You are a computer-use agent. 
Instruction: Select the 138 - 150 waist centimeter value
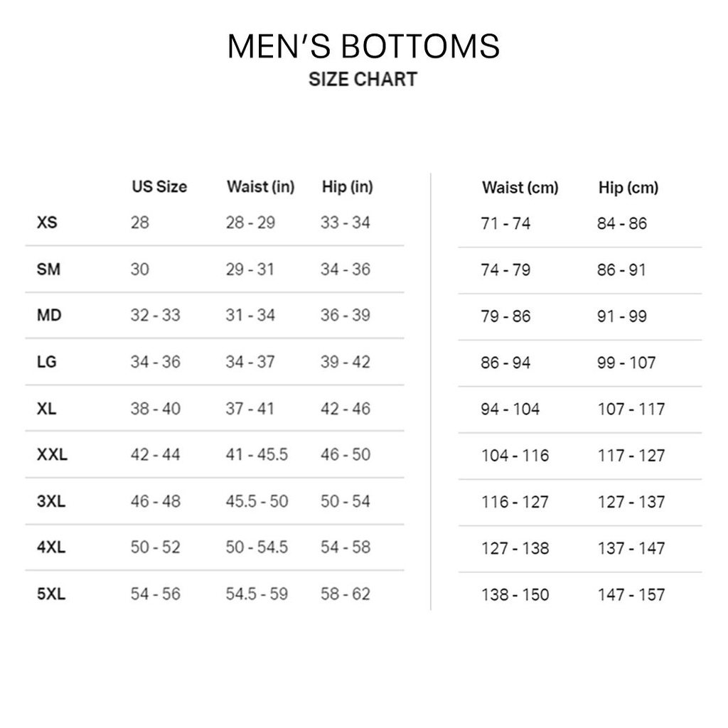coord(515,594)
